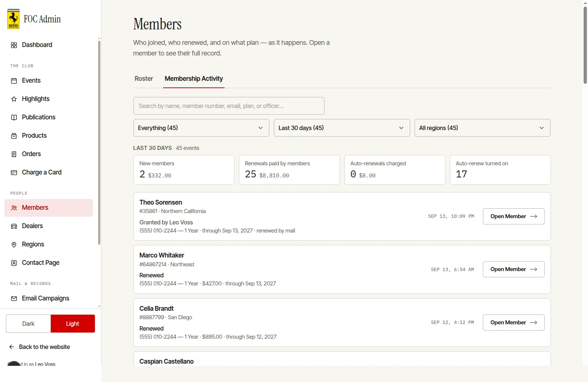Click the Renewals paid by members card
588x382 pixels.
coord(289,170)
